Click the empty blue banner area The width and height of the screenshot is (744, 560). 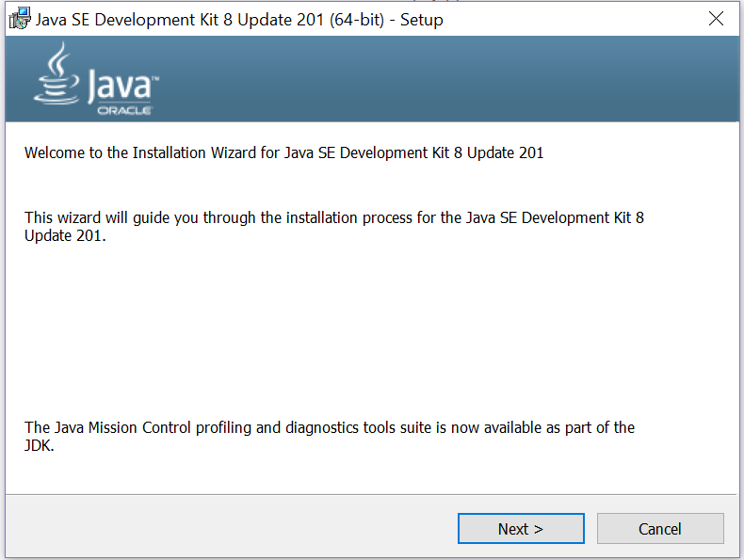point(451,79)
